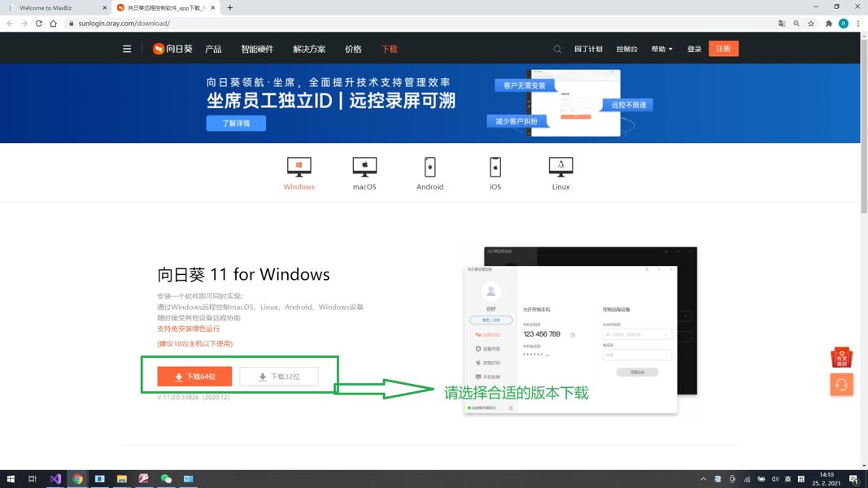Expand the 帮助 help dropdown
The height and width of the screenshot is (488, 868).
661,50
